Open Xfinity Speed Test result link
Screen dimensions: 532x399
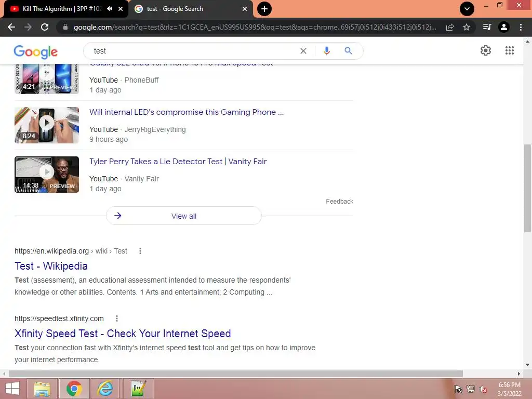coord(123,334)
